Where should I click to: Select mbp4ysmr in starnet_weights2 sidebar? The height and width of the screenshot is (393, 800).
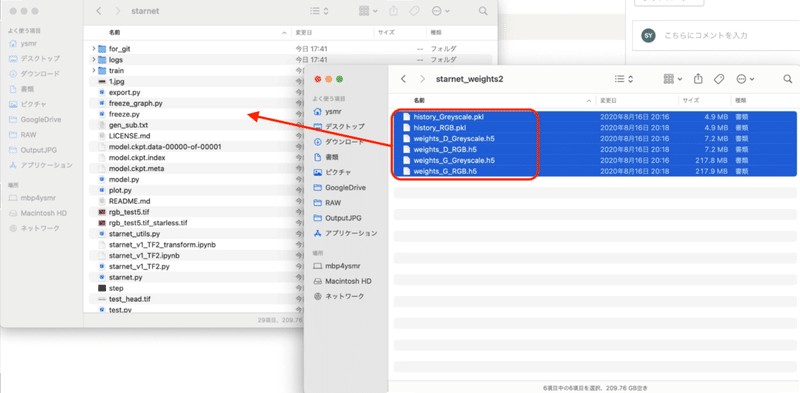(337, 266)
